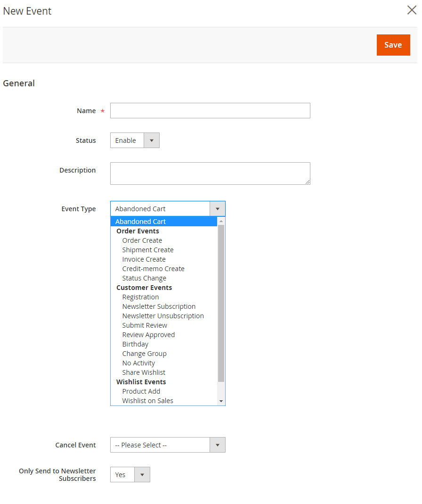Pick Wishlist on Sales option
This screenshot has height=504, width=422.
147,401
